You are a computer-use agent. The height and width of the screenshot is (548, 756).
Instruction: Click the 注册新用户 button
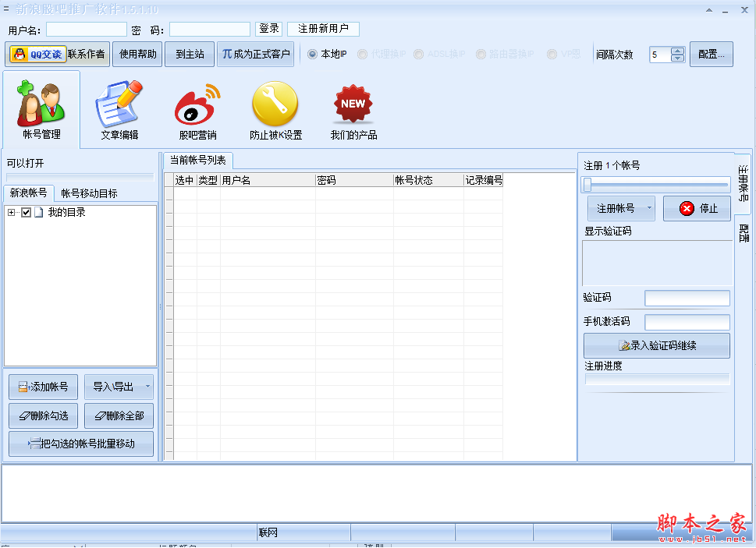coord(323,29)
